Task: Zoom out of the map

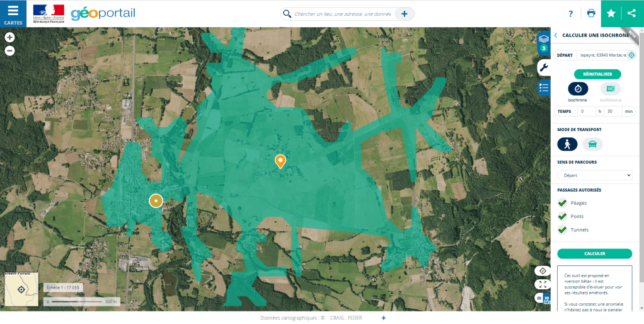Action: click(10, 50)
